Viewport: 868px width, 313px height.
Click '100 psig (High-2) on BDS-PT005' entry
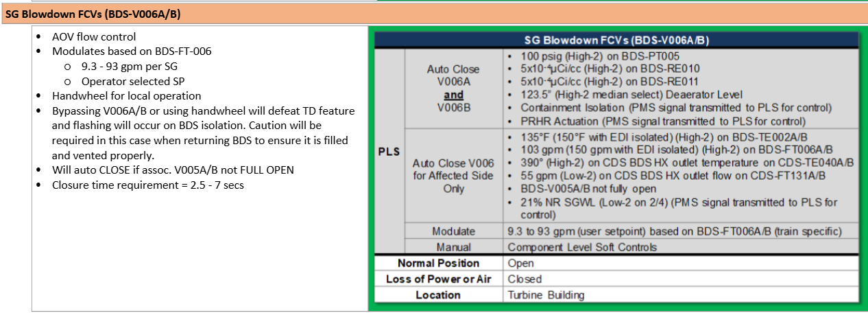click(600, 56)
